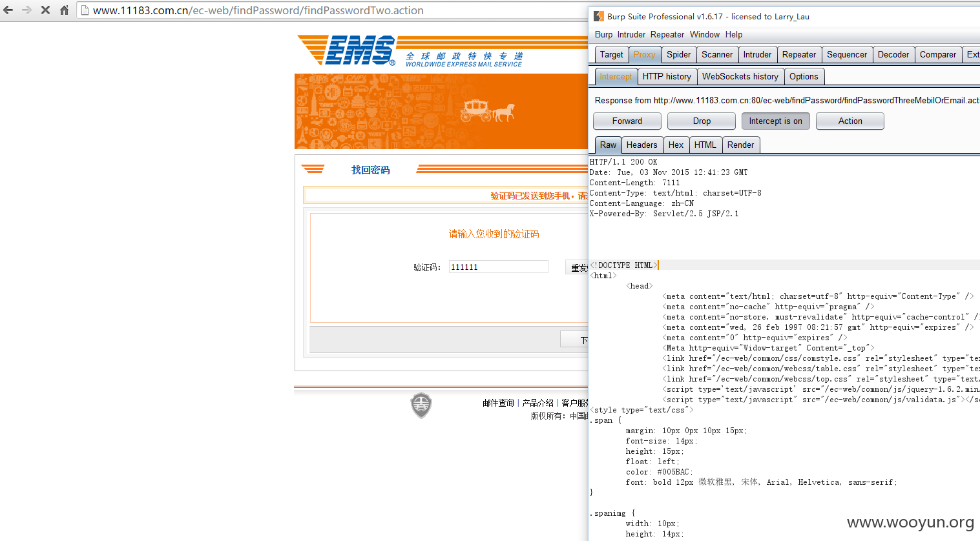Viewport: 980px width, 541px height.
Task: Click the browser forward arrow
Action: point(26,10)
